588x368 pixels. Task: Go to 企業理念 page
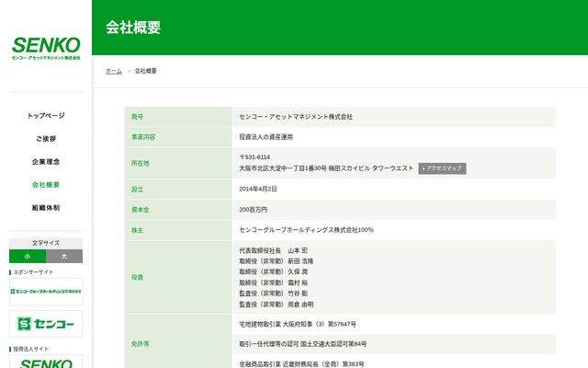pos(46,162)
